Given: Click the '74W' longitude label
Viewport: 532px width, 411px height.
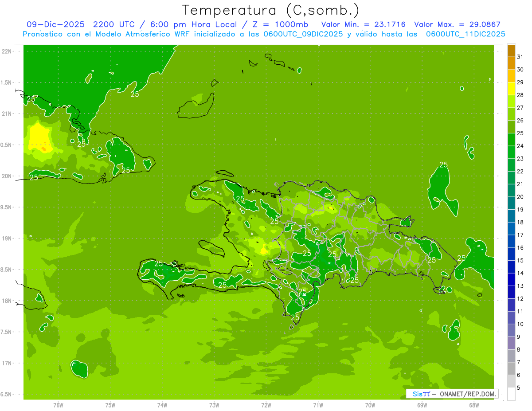Looking at the screenshot, I should coord(162,405).
